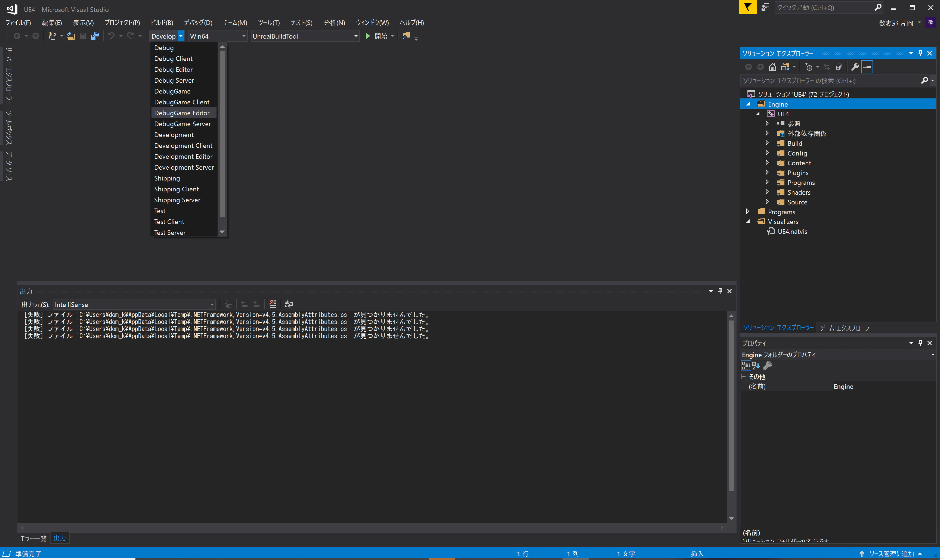The image size is (940, 560).
Task: Click the Collapse All icon in Solution Explorer
Action: 839,67
